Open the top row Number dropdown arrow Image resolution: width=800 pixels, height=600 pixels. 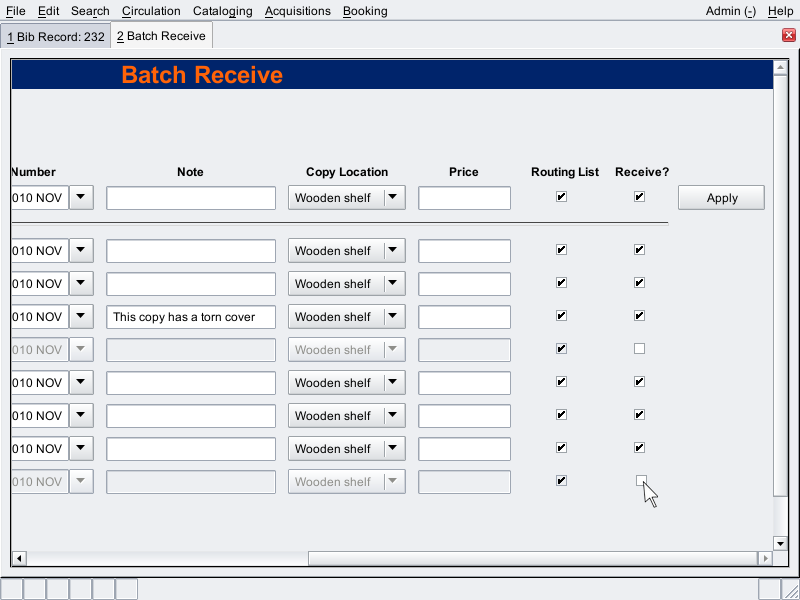coord(81,198)
